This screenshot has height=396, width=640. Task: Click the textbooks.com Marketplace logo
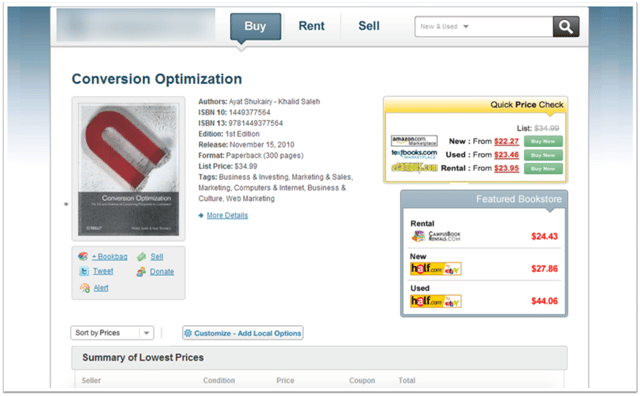(414, 154)
